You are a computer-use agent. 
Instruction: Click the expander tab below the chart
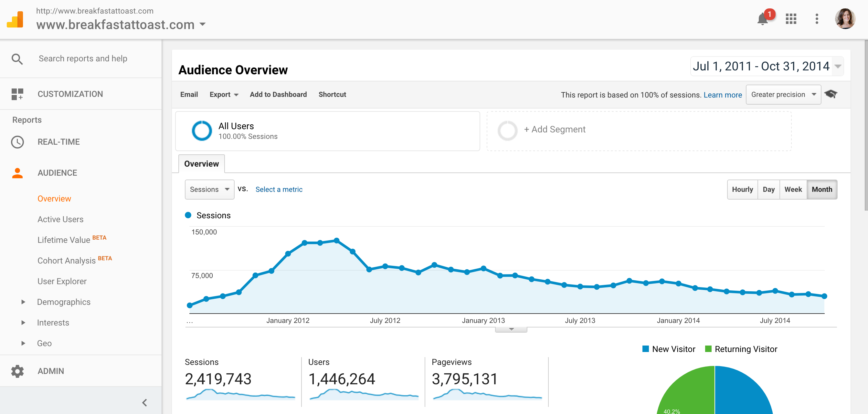[511, 329]
